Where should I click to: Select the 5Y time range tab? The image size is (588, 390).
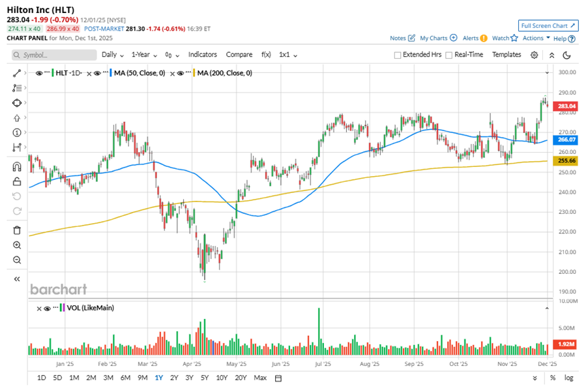click(205, 378)
